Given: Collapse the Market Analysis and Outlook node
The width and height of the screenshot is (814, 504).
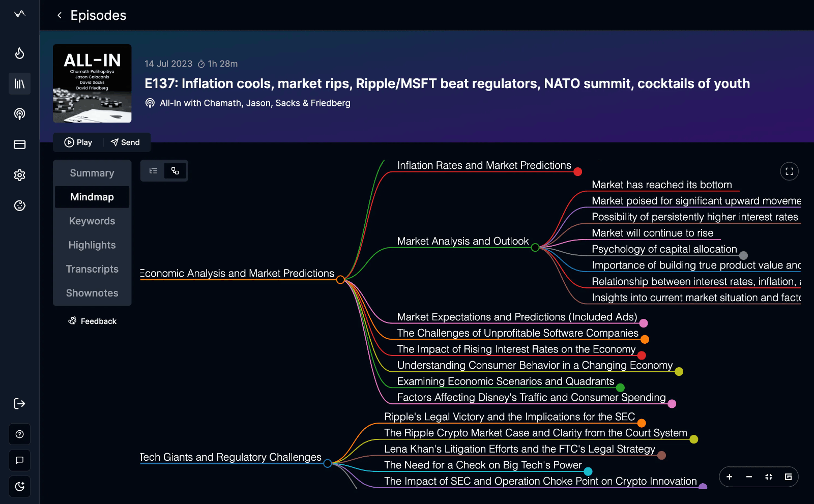Looking at the screenshot, I should (x=535, y=248).
